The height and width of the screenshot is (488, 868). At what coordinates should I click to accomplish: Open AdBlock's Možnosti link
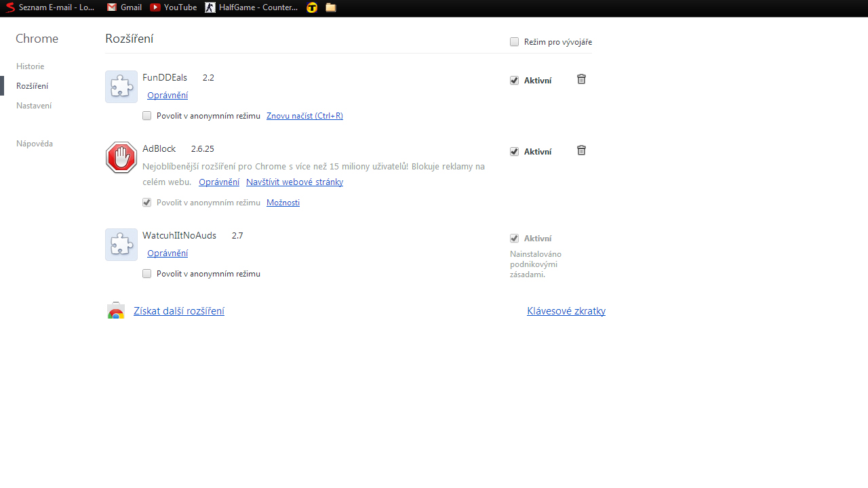[x=283, y=203]
